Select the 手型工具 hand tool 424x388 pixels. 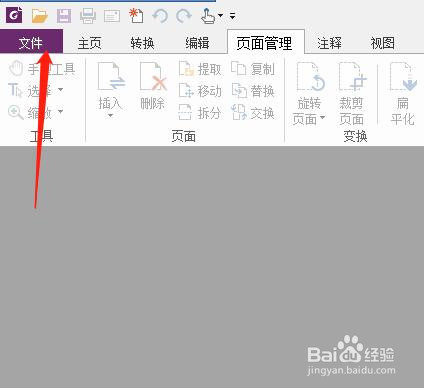click(x=42, y=69)
